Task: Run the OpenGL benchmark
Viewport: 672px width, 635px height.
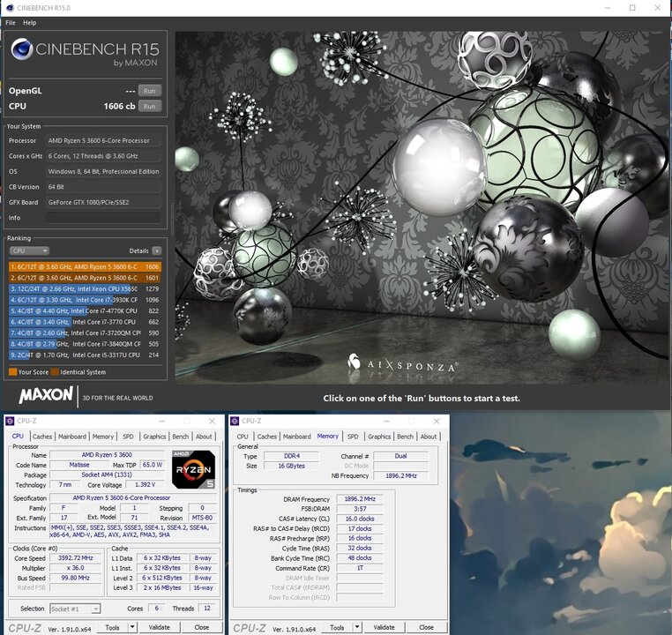Action: pyautogui.click(x=150, y=91)
